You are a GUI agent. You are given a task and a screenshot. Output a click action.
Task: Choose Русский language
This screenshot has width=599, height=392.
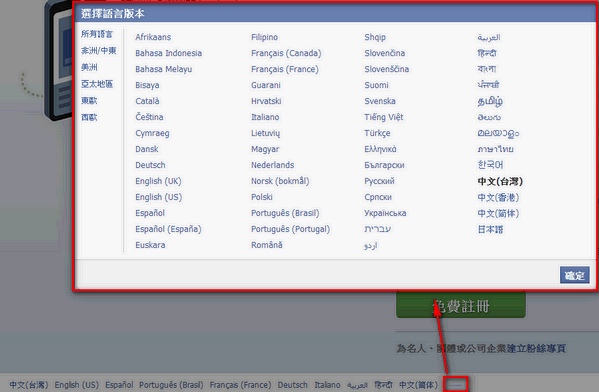coord(379,181)
